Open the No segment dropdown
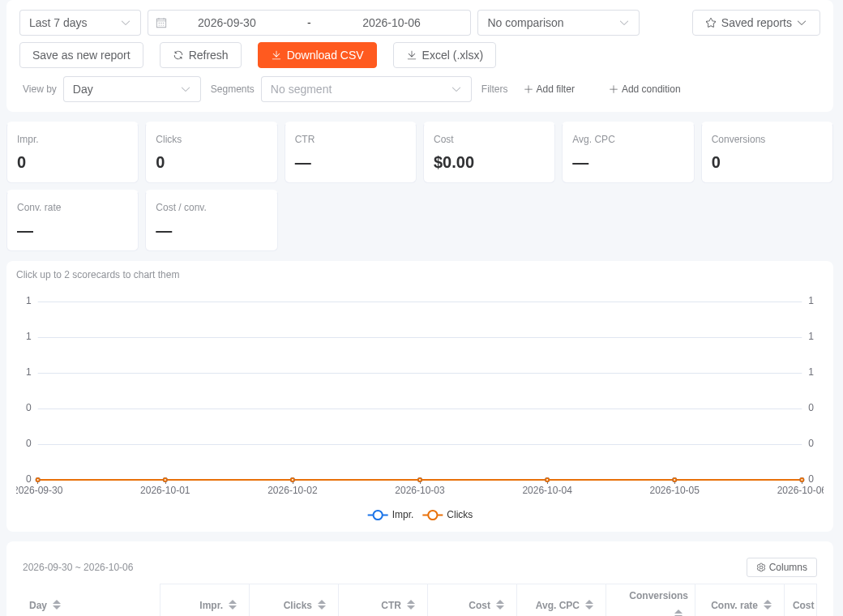This screenshot has height=616, width=843. (x=366, y=89)
